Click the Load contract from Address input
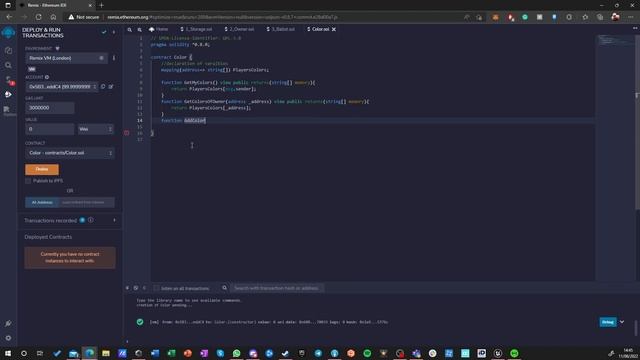Screen dimensions: 640x360 (x=87, y=202)
